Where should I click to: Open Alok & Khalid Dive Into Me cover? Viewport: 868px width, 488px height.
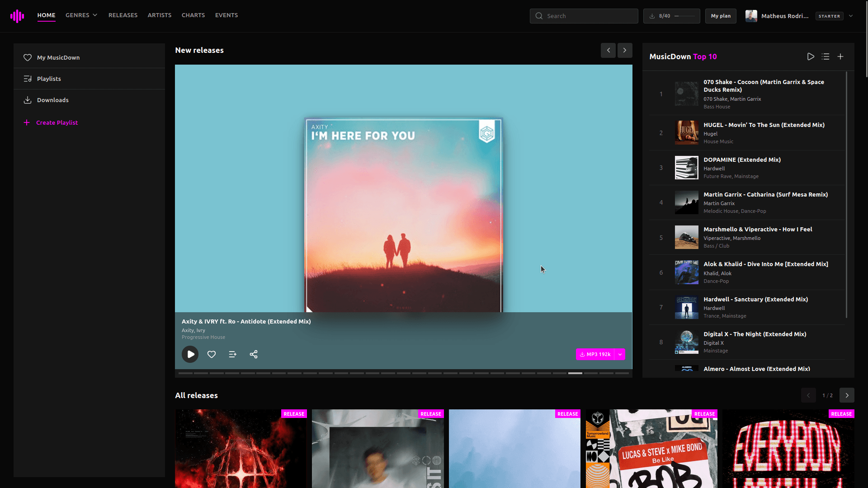(x=686, y=272)
